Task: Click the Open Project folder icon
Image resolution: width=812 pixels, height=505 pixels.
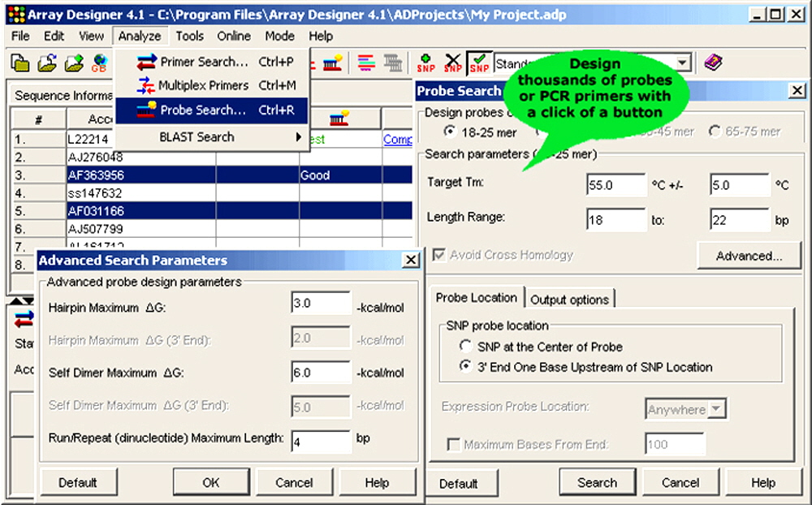Action: (x=47, y=63)
